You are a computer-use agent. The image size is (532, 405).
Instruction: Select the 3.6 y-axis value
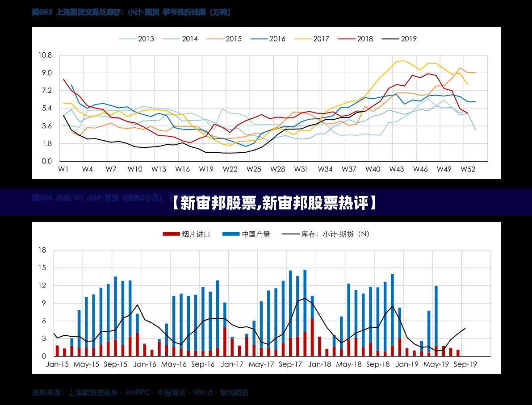tap(47, 126)
